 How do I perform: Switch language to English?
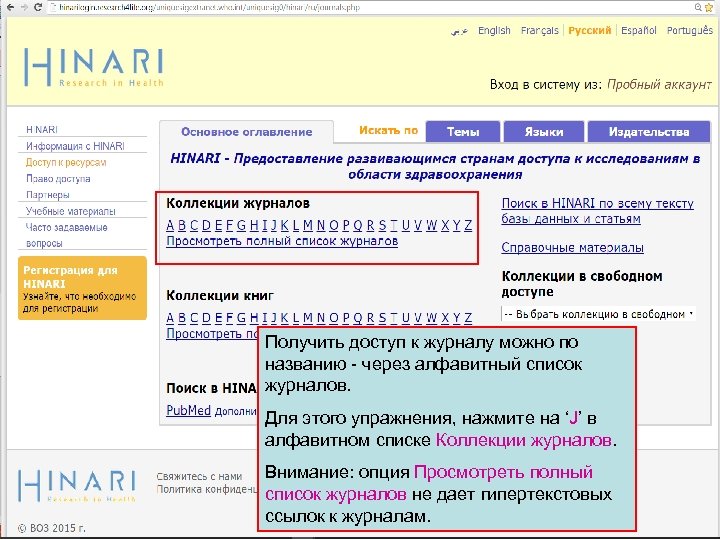[494, 30]
